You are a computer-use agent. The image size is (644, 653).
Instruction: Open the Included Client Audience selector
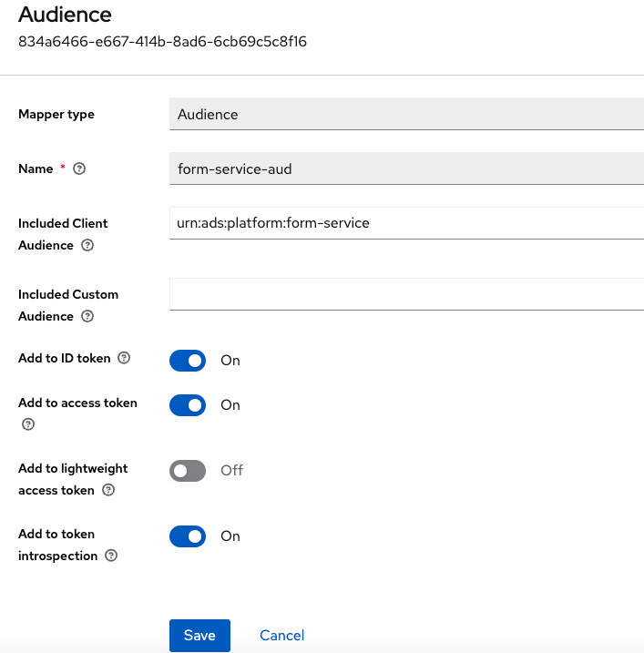coord(406,223)
